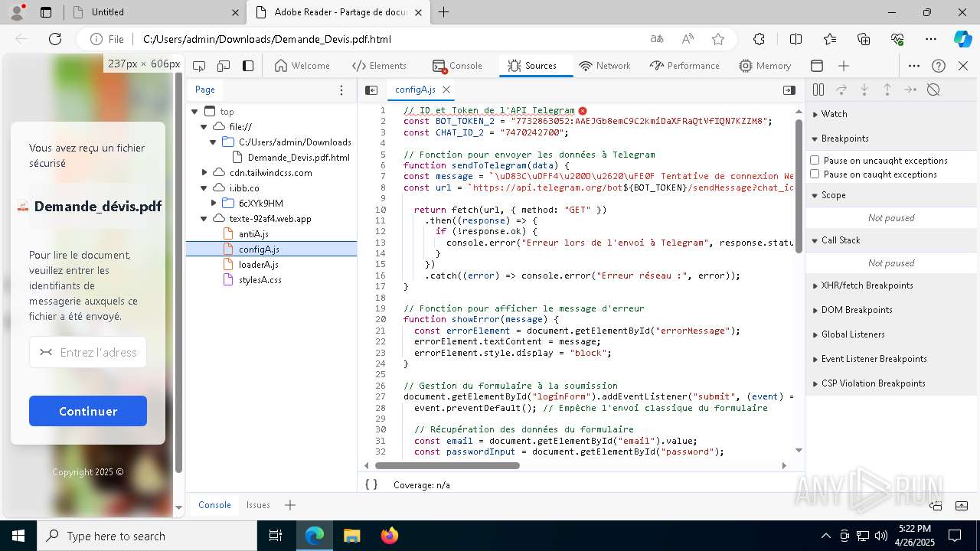This screenshot has width=980, height=551.
Task: Open Firefox from the taskbar
Action: pyautogui.click(x=389, y=536)
